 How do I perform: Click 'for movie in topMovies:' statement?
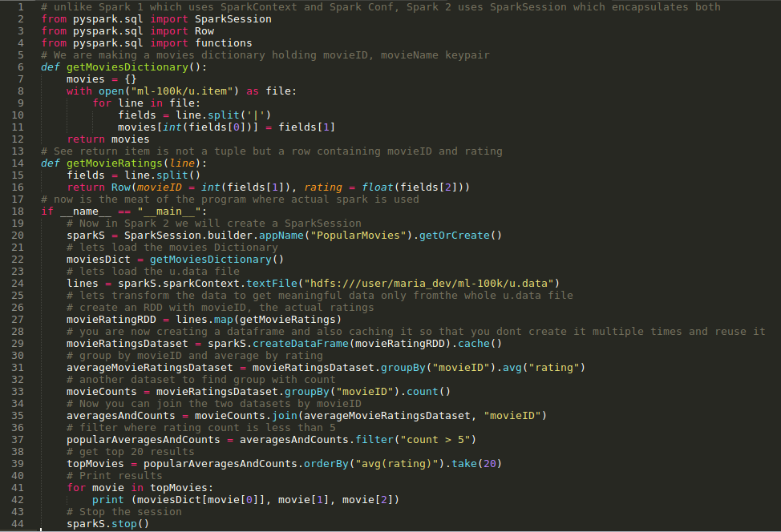[140, 488]
